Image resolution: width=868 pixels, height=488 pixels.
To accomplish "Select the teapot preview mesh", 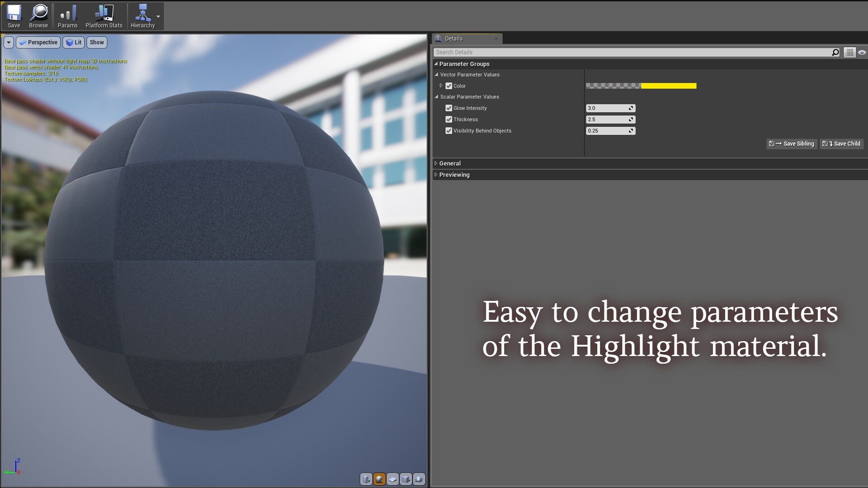I will [419, 479].
